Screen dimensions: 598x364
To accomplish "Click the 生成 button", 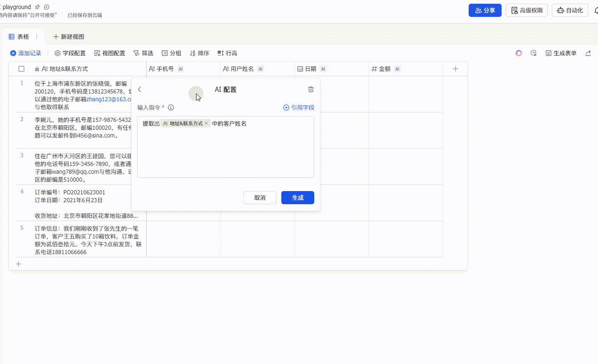I will point(297,198).
